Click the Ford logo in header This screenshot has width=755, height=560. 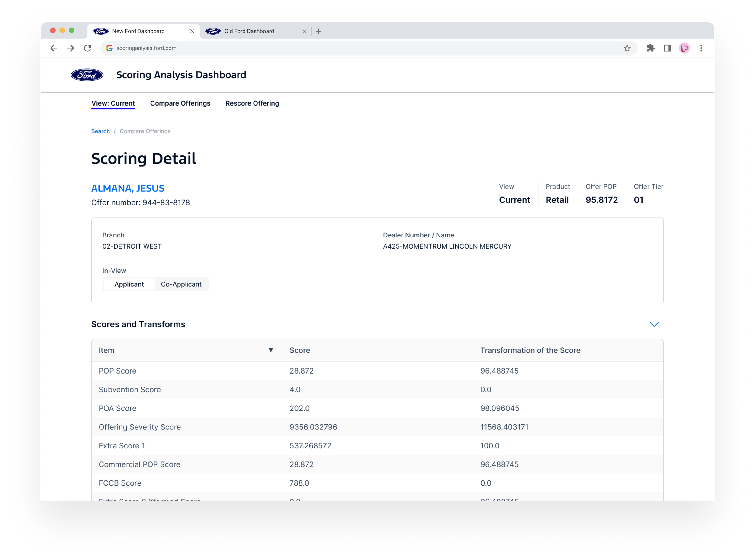[87, 75]
